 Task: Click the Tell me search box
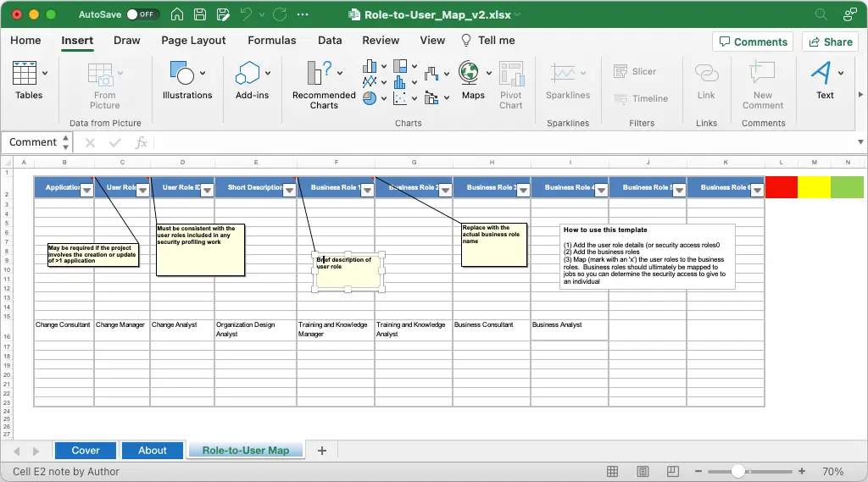[488, 41]
